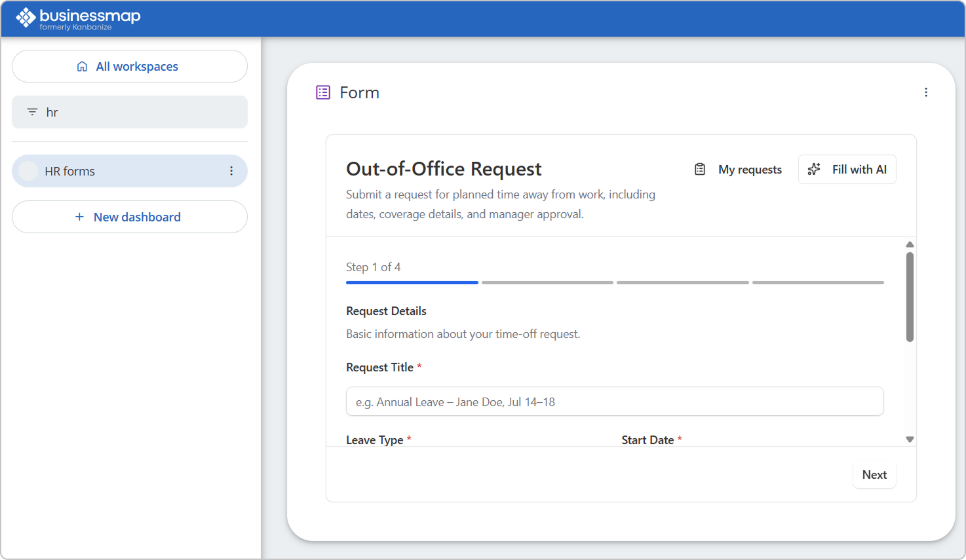Click the Leave Type label
966x560 pixels.
pyautogui.click(x=374, y=440)
